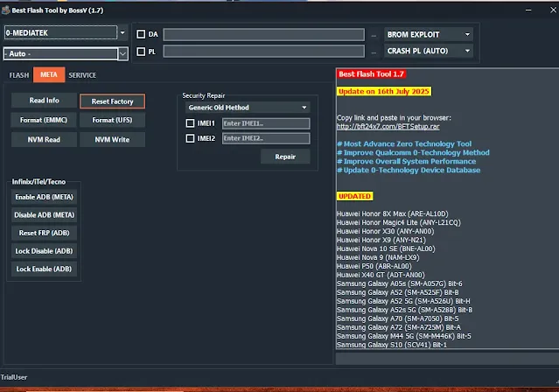Switch to the FLASH tab

pyautogui.click(x=19, y=75)
